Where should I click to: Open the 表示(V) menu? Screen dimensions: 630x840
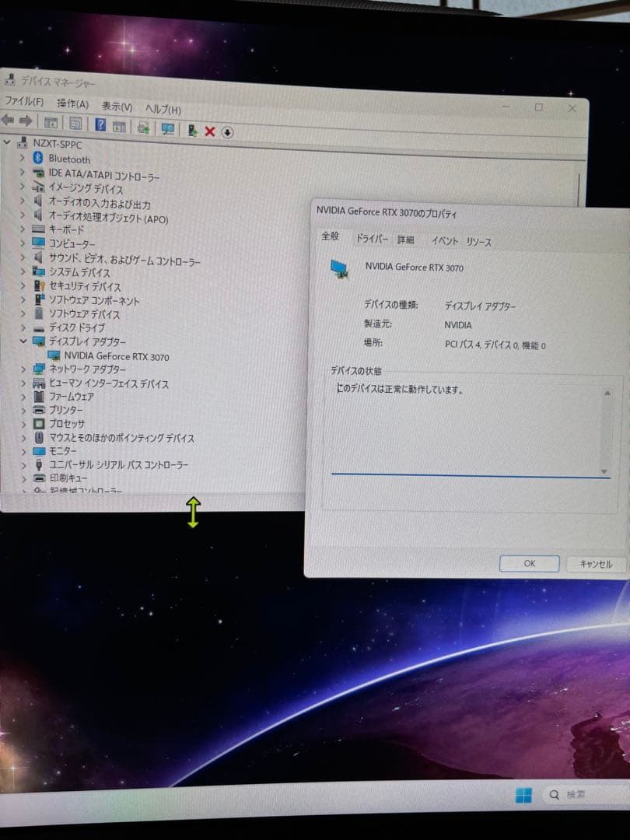tap(117, 106)
